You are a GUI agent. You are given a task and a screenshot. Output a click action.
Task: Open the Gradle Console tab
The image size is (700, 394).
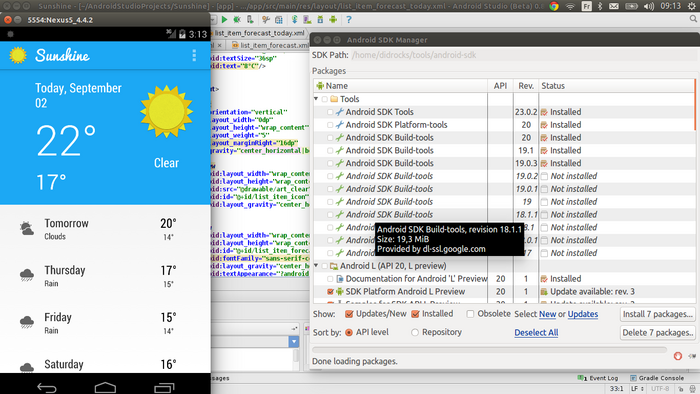[657, 378]
